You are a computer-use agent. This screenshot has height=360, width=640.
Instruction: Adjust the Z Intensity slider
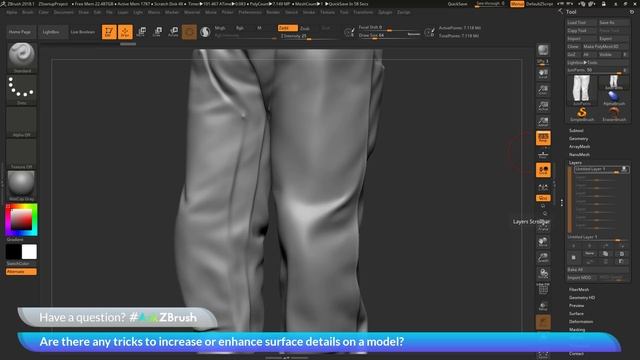coord(309,36)
